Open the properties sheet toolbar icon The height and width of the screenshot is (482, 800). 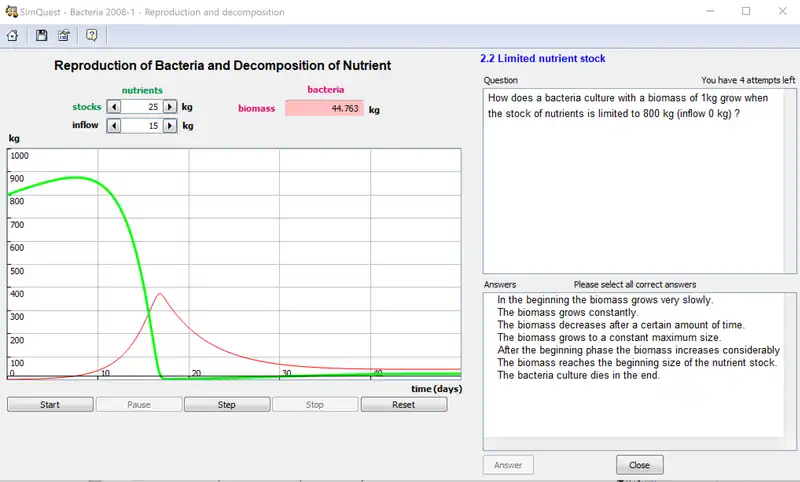(64, 35)
